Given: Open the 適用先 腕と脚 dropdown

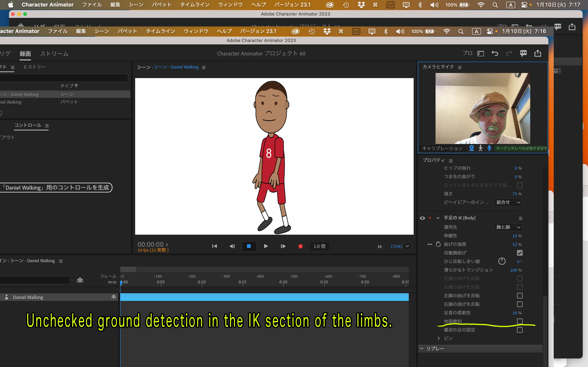Looking at the screenshot, I should click(x=508, y=227).
